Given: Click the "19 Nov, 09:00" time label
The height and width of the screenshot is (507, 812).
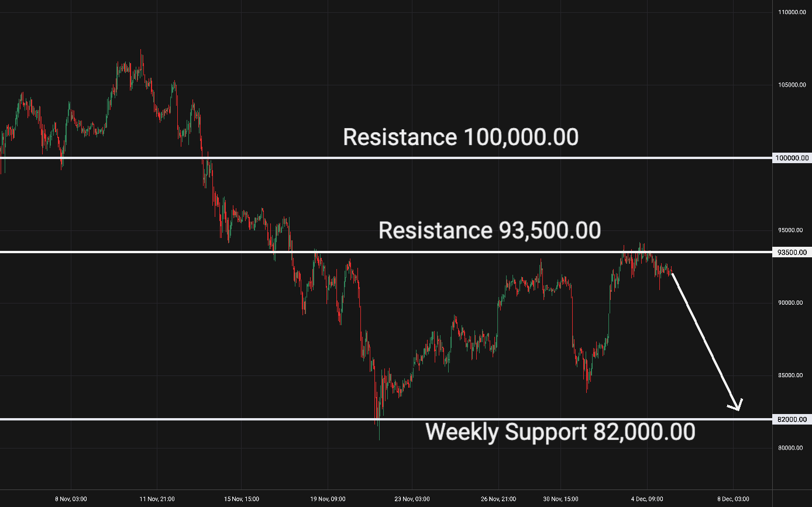Looking at the screenshot, I should [x=328, y=499].
